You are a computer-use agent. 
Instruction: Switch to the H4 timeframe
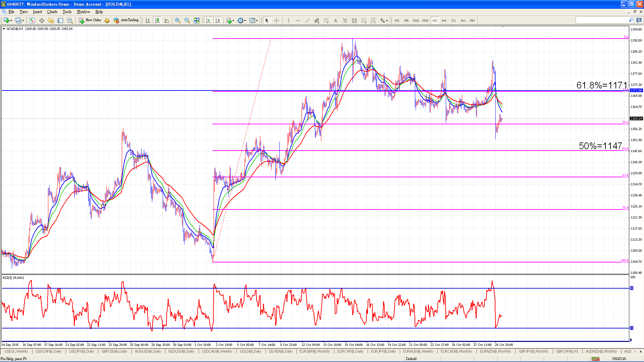pos(444,20)
